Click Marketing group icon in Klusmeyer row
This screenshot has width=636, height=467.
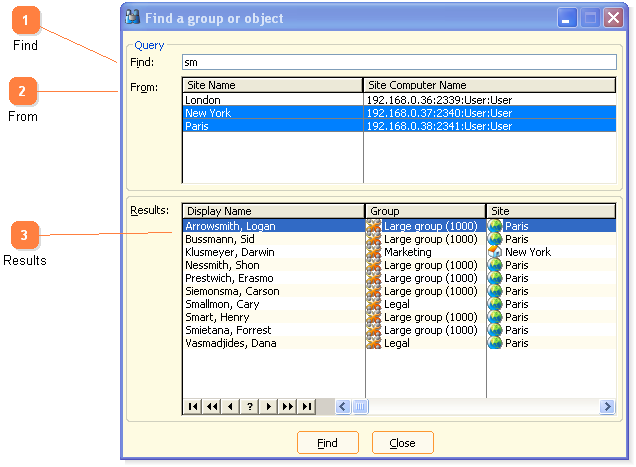click(374, 252)
